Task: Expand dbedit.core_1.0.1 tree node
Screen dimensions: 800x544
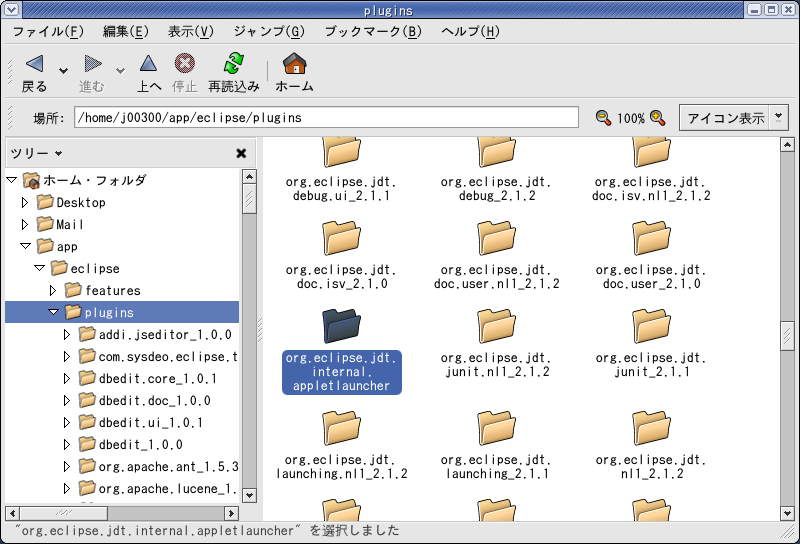Action: point(66,378)
